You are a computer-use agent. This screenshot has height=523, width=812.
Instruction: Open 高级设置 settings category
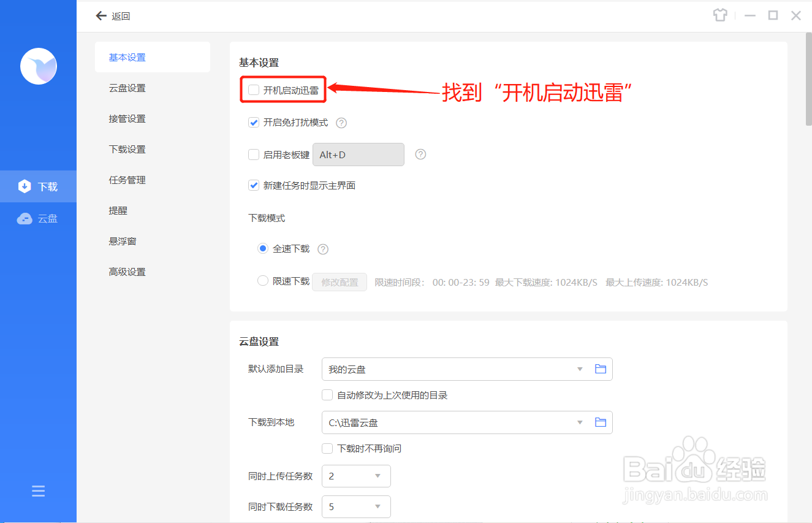(x=127, y=272)
